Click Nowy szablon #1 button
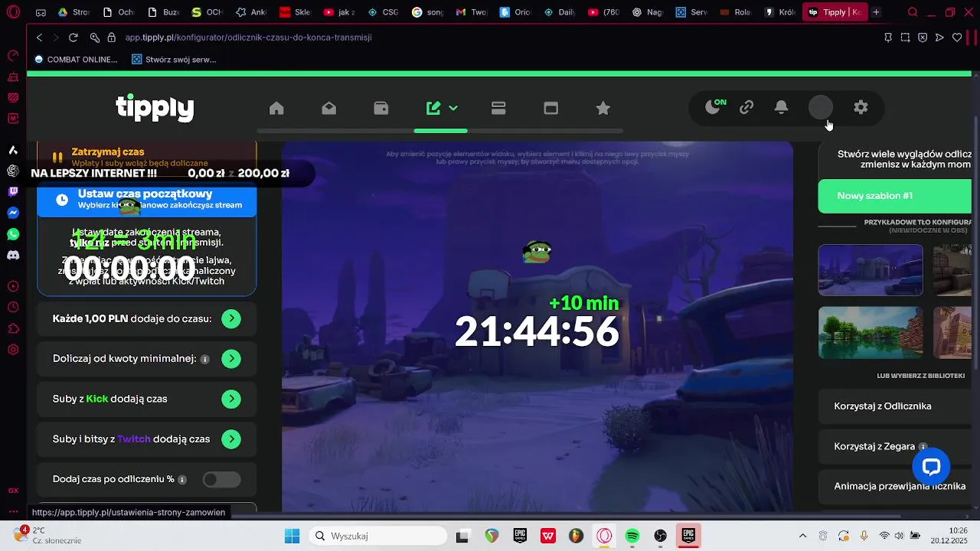 coord(894,196)
